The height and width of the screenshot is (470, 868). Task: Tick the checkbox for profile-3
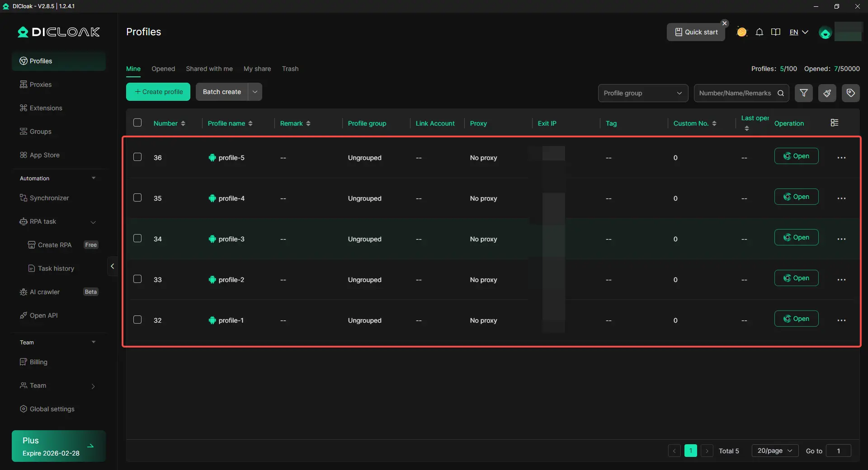[137, 239]
